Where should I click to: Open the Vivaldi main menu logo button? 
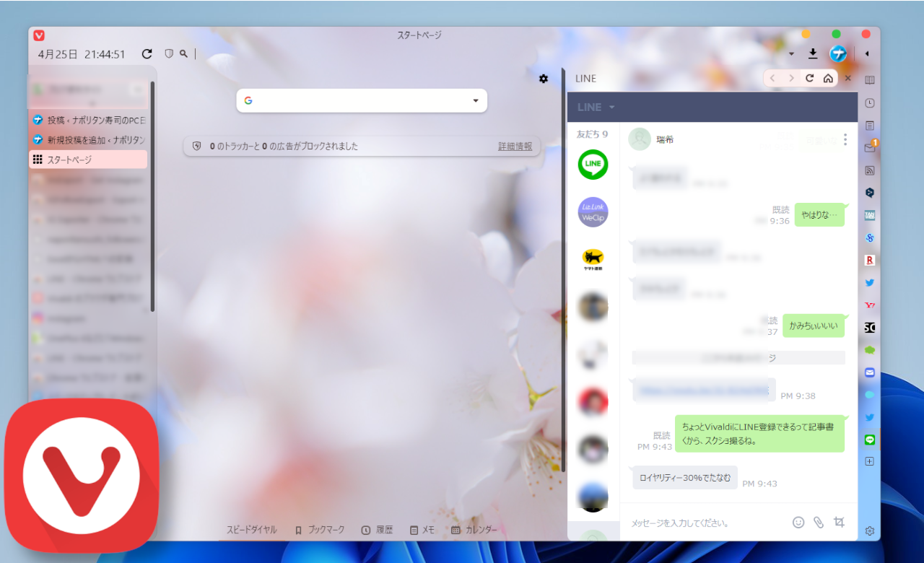(39, 35)
